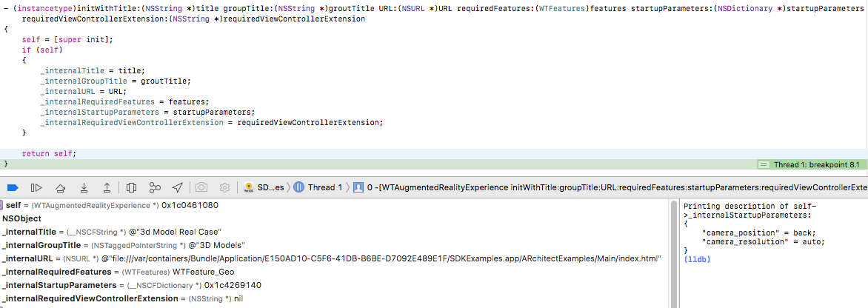
Task: Click the @"3d Model Real Case" value
Action: coord(174,232)
